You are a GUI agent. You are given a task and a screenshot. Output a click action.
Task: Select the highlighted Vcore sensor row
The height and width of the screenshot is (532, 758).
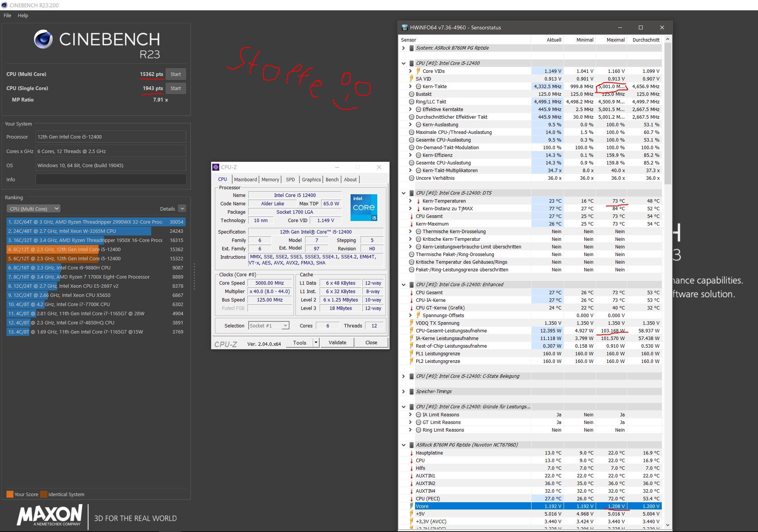pos(529,506)
